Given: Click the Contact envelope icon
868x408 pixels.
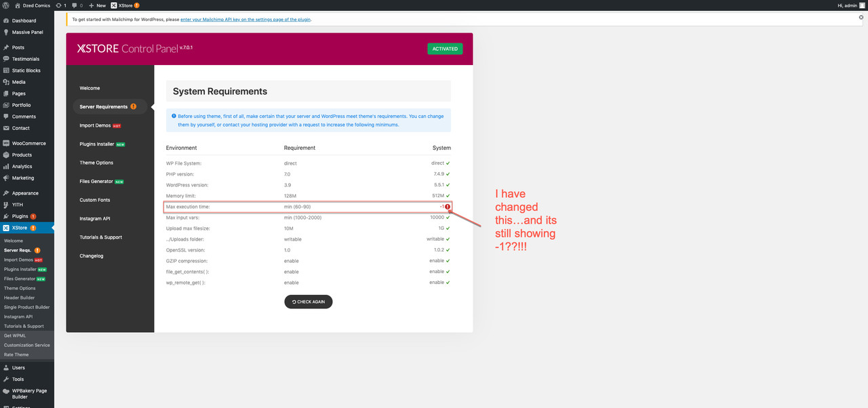Looking at the screenshot, I should [x=6, y=128].
